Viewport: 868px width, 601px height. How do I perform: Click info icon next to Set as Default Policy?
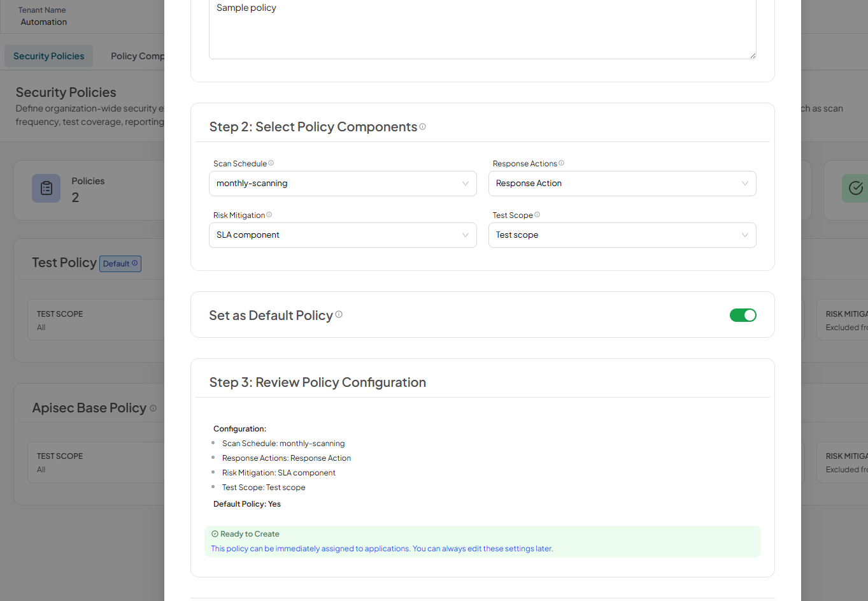[339, 314]
